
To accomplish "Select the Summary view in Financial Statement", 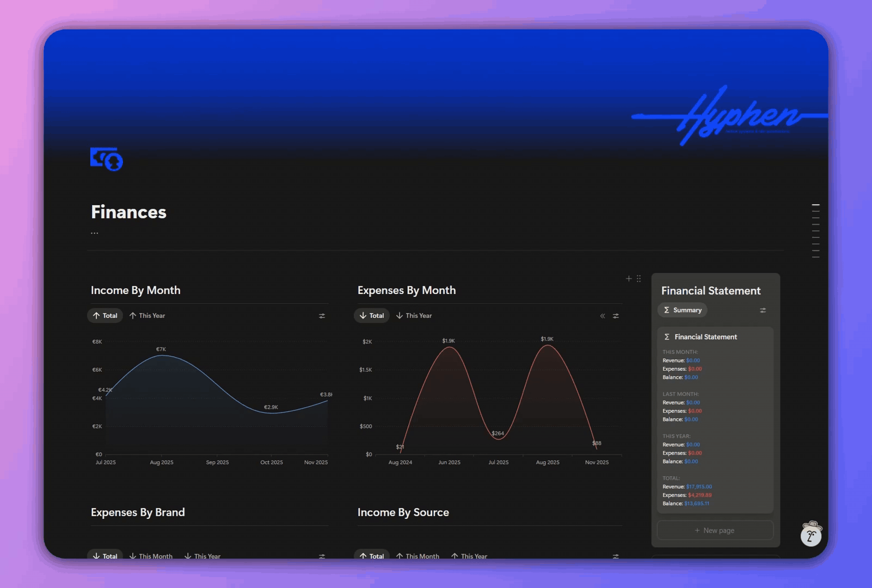I will pyautogui.click(x=683, y=310).
